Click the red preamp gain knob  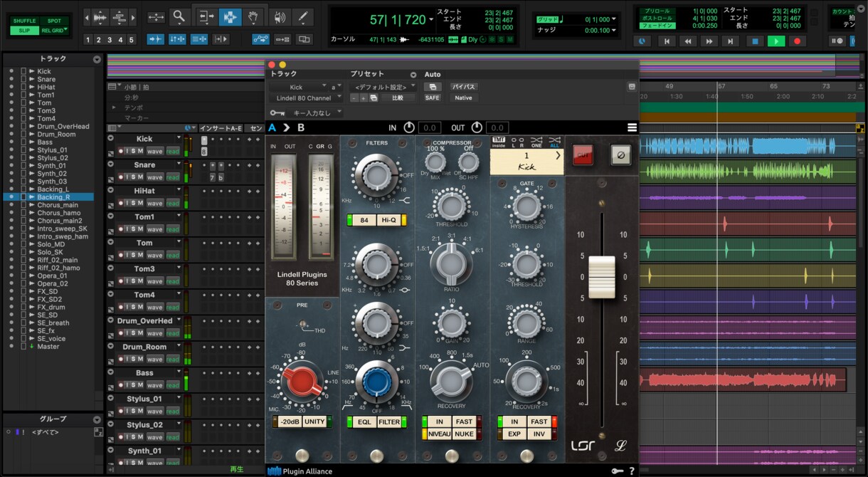click(x=302, y=381)
